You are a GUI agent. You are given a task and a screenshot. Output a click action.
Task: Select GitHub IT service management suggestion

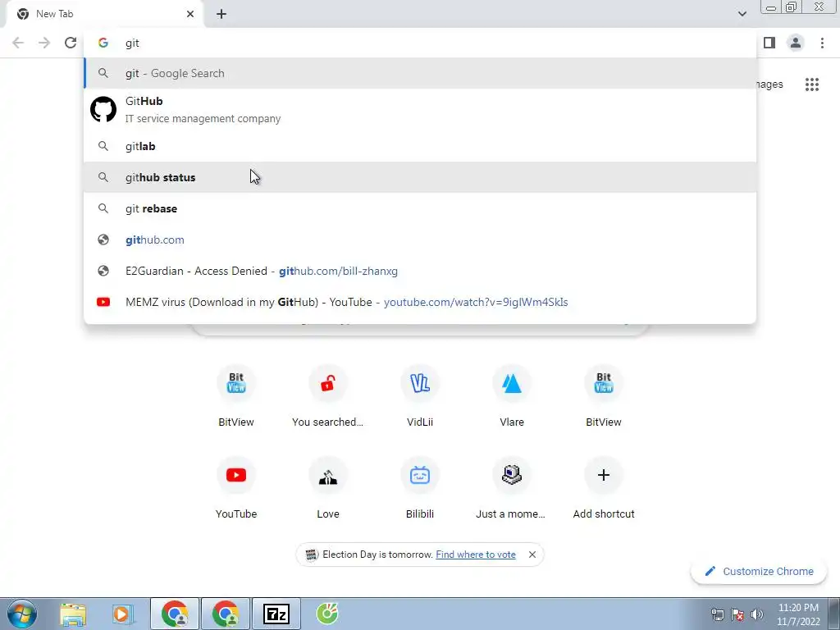420,109
